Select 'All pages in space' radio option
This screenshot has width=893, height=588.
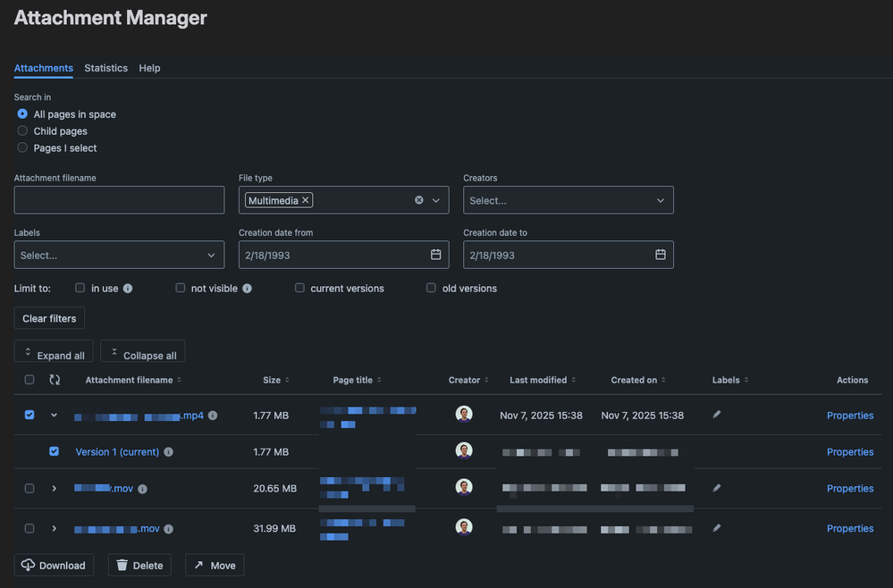point(22,113)
